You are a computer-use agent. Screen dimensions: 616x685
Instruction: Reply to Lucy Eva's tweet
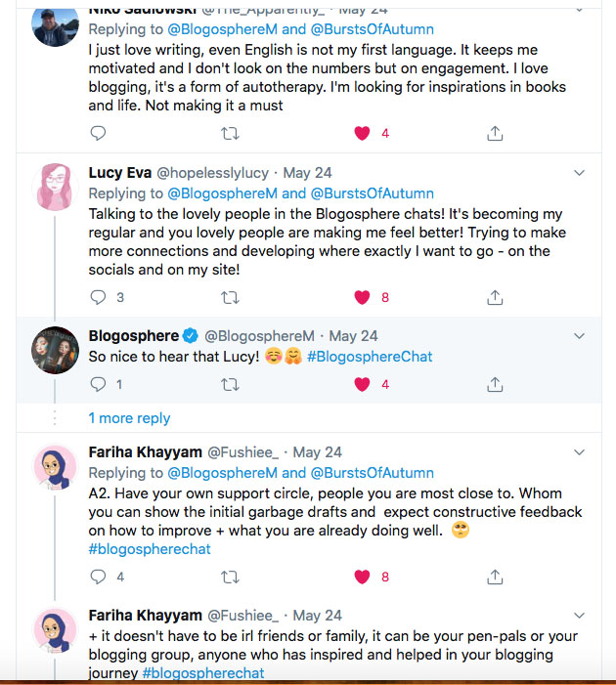click(x=97, y=297)
